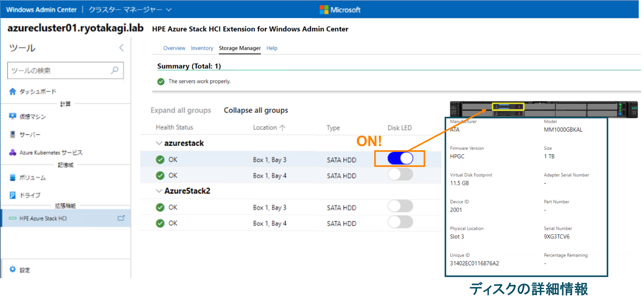Viewport: 644px width, 305px height.
Task: Click the tool search magnifier icon
Action: (115, 70)
